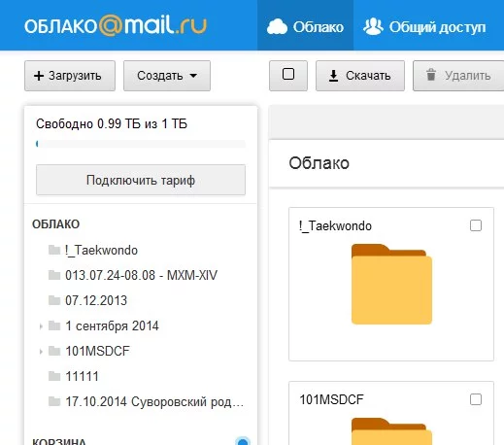Open the Создать dropdown menu
This screenshot has width=504, height=445.
click(167, 76)
